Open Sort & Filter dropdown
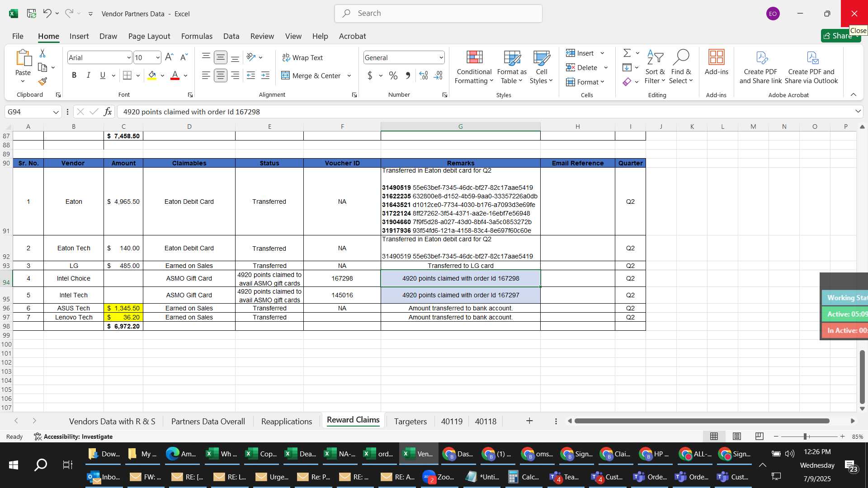The height and width of the screenshot is (488, 868). (655, 66)
